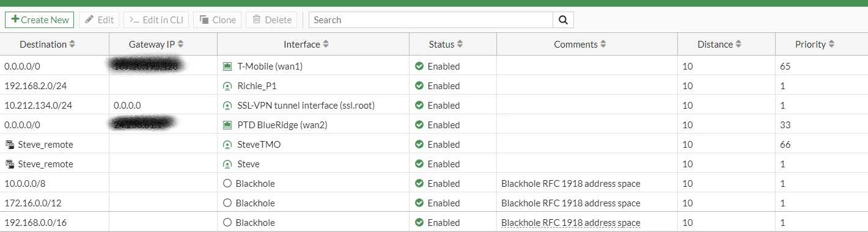Click the Clone button
This screenshot has height=232, width=868.
218,20
